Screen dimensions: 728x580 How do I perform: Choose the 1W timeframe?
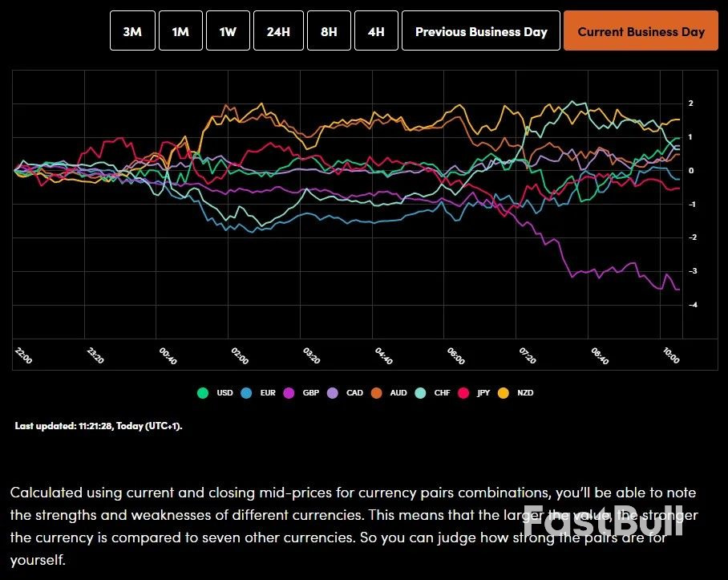(228, 30)
